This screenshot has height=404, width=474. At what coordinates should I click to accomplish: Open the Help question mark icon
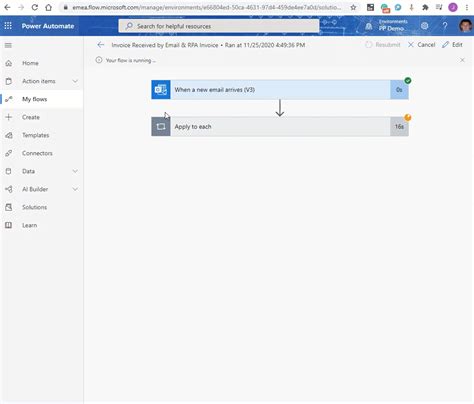click(x=445, y=26)
